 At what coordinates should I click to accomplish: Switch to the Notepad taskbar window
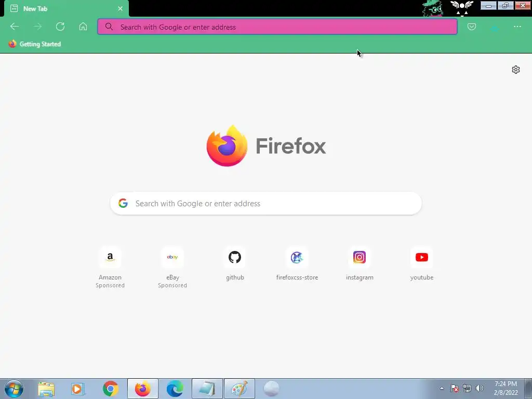tap(207, 389)
